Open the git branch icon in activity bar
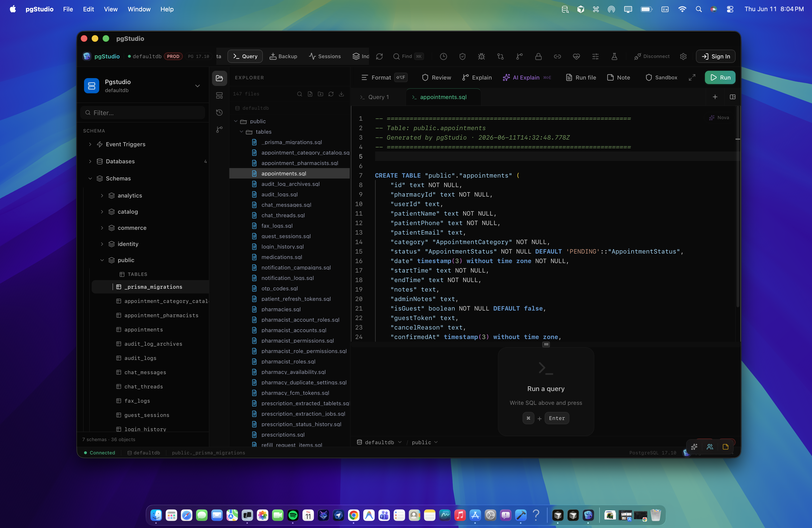The height and width of the screenshot is (528, 812). [219, 129]
